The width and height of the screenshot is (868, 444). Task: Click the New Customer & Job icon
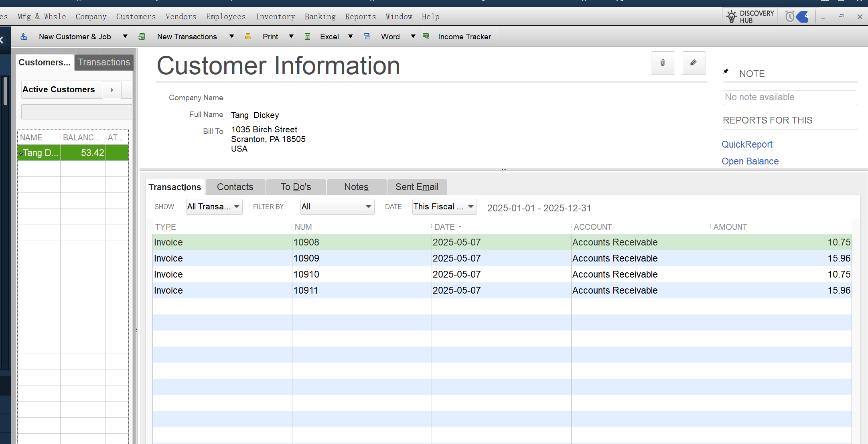point(24,36)
